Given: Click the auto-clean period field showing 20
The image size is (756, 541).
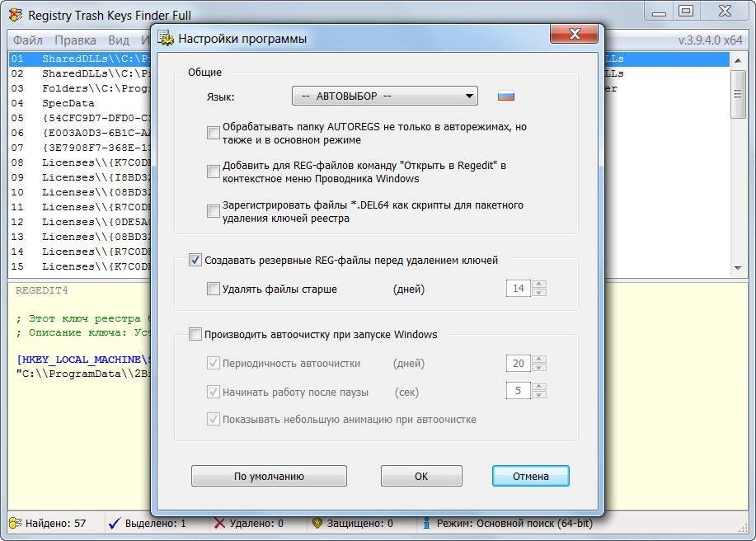Looking at the screenshot, I should pos(519,363).
